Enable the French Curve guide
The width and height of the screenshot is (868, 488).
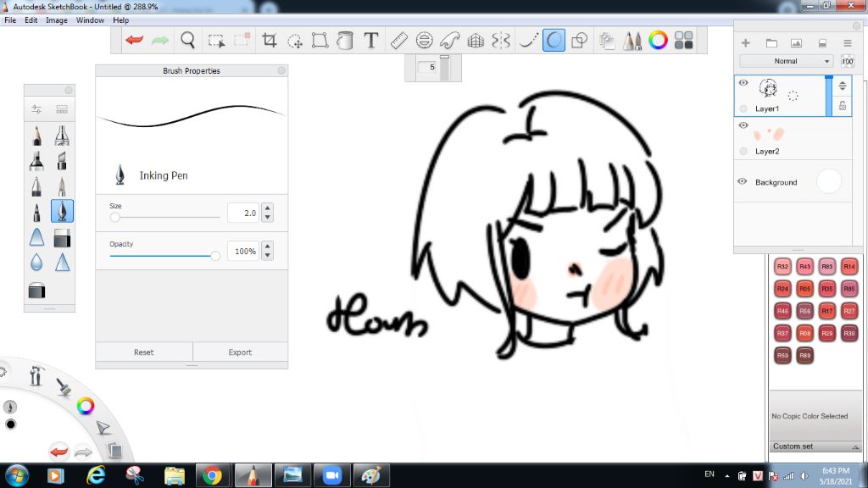(x=449, y=41)
